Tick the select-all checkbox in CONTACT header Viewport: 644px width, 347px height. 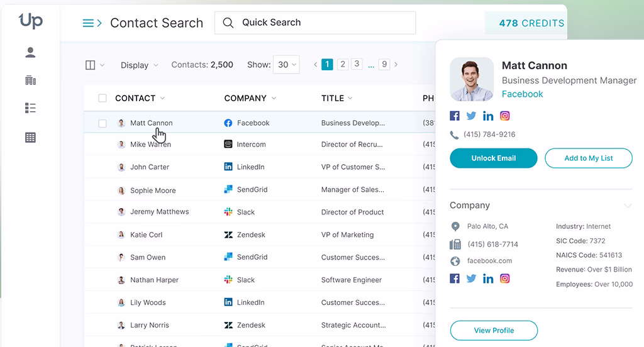click(103, 98)
